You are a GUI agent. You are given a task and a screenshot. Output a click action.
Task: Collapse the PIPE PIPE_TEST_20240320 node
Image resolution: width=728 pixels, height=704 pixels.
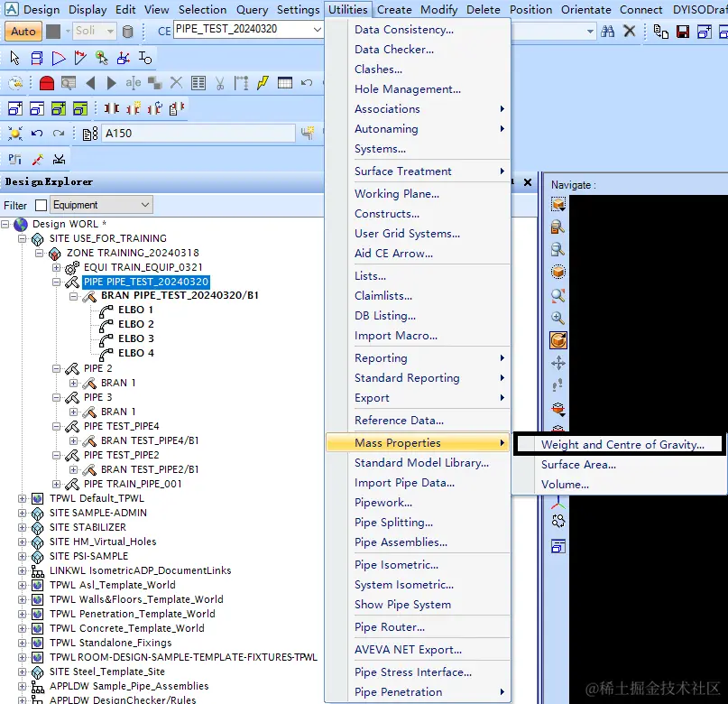pos(57,282)
